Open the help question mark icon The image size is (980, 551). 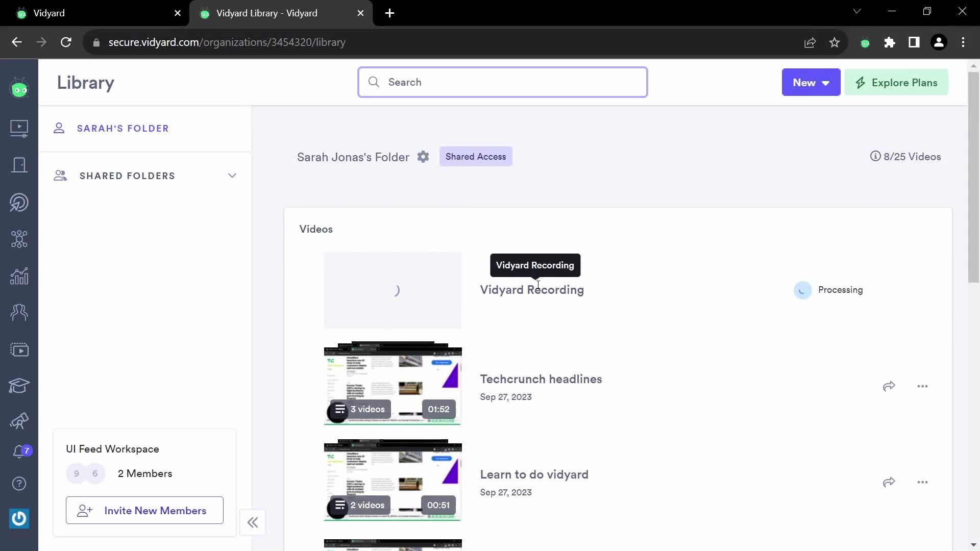(19, 484)
